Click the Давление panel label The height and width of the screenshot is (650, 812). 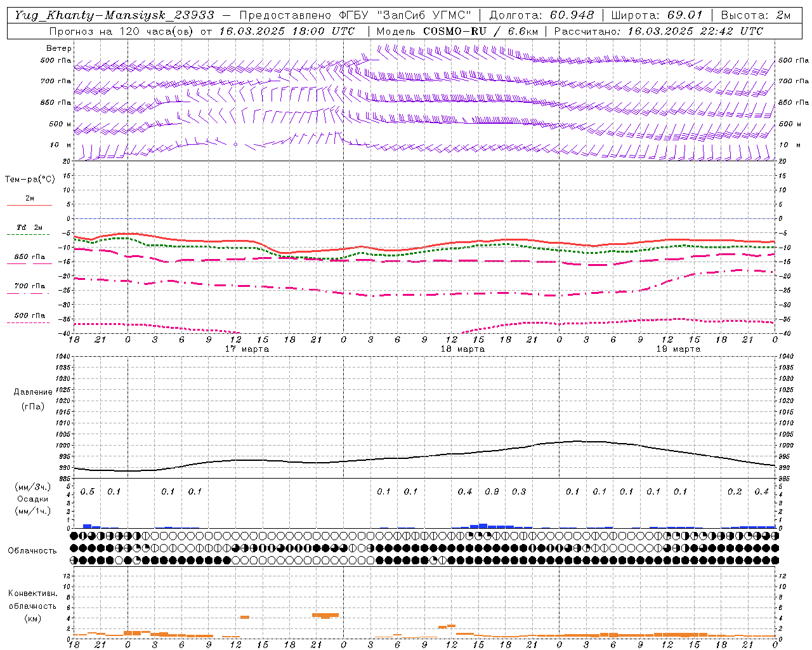[33, 392]
